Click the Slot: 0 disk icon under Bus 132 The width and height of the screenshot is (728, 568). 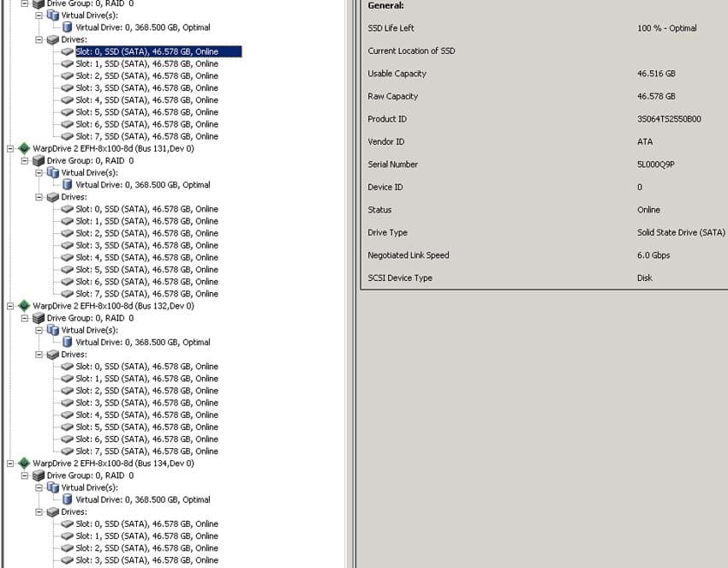(68, 367)
